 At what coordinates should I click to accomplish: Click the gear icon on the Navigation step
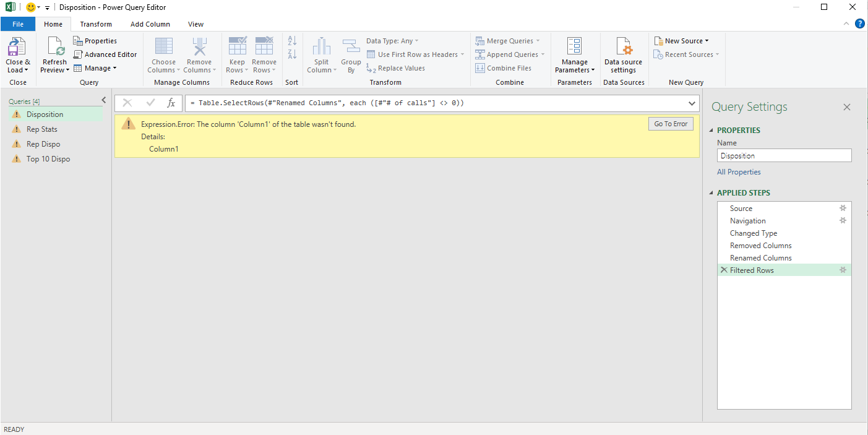[x=843, y=221]
